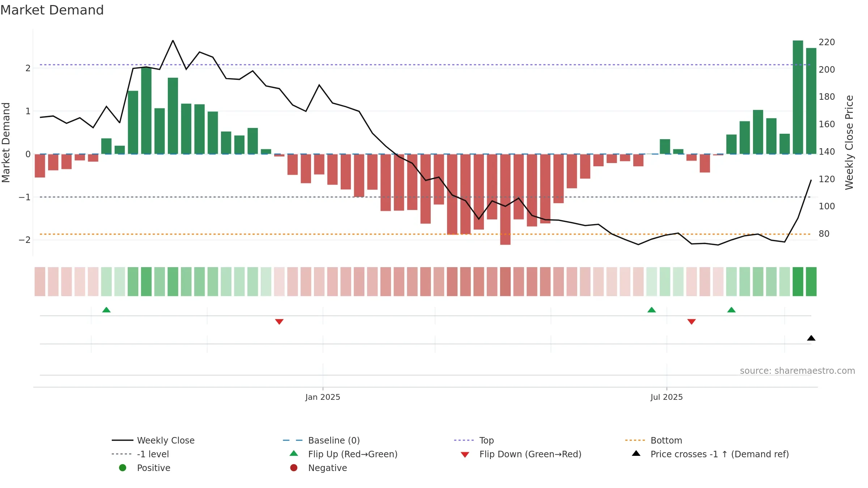Click the third green Flip Up triangle marker

[x=731, y=310]
